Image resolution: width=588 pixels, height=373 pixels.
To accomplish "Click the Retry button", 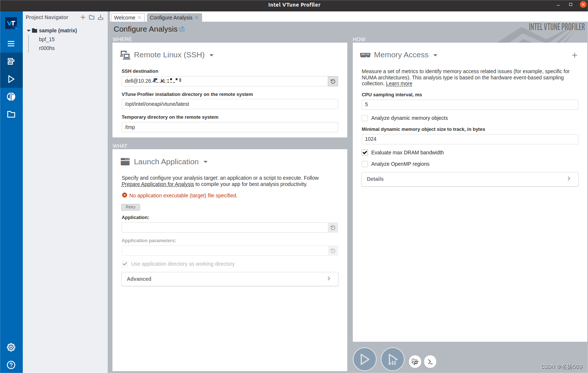I will click(x=130, y=207).
